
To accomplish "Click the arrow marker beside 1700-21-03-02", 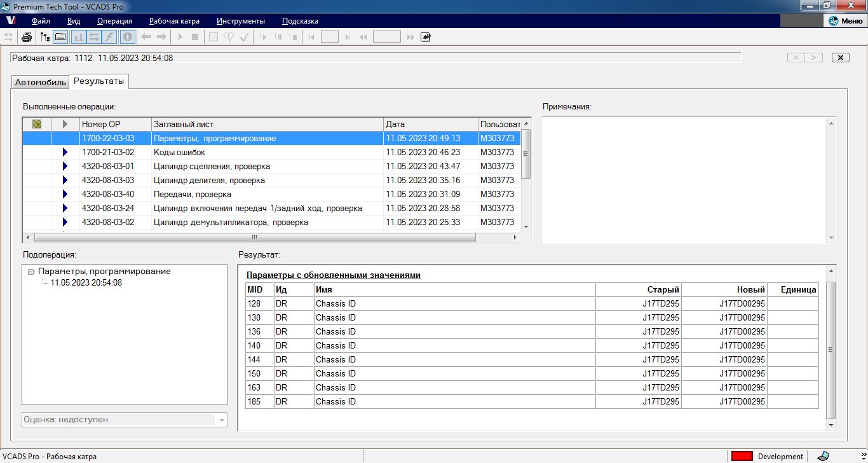I will 65,153.
